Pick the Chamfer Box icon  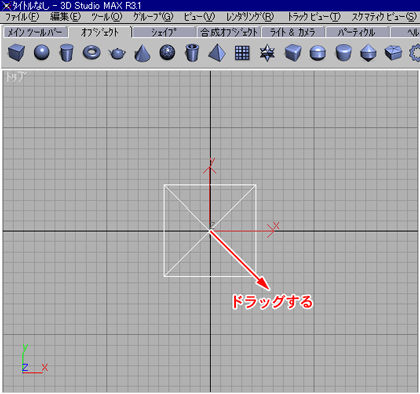click(x=293, y=53)
